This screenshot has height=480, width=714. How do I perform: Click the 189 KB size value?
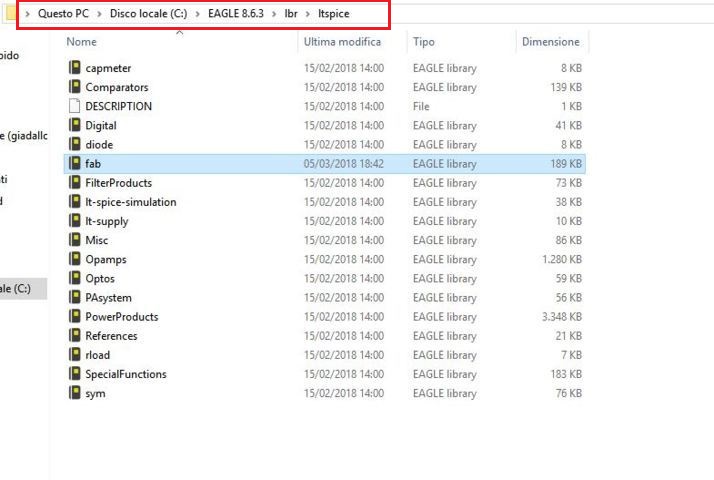tap(566, 163)
